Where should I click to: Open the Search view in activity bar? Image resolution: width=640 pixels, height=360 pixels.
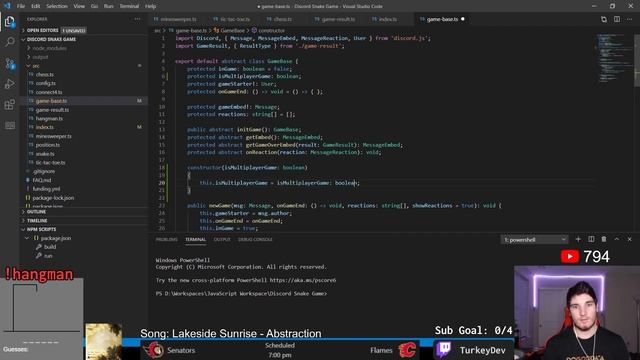pos(9,42)
